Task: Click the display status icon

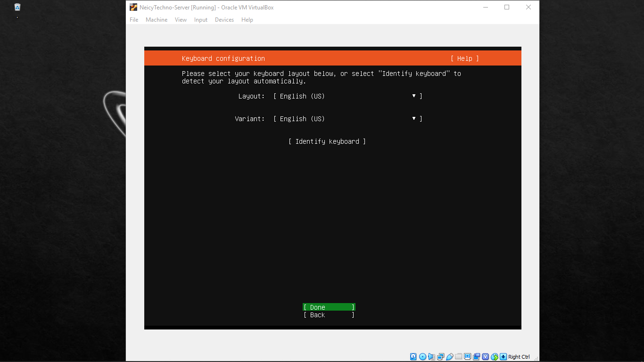Action: point(467,357)
